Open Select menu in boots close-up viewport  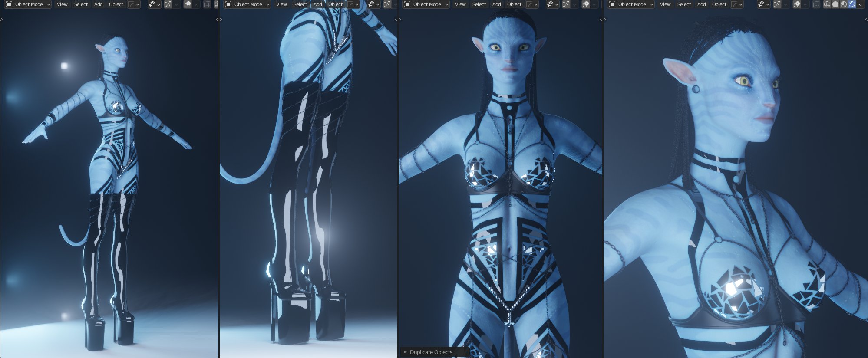pos(300,4)
